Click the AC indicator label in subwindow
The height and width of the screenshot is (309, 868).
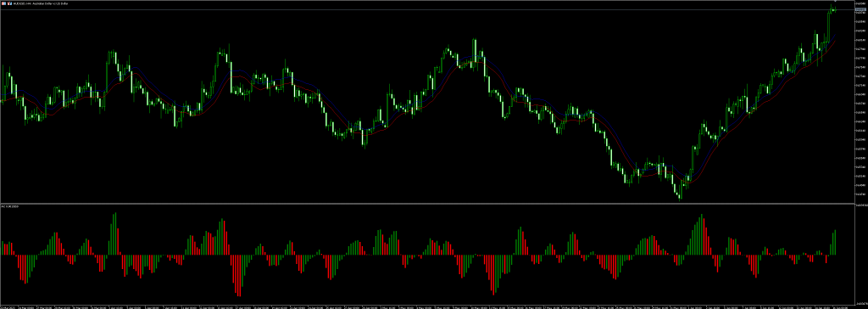point(10,206)
